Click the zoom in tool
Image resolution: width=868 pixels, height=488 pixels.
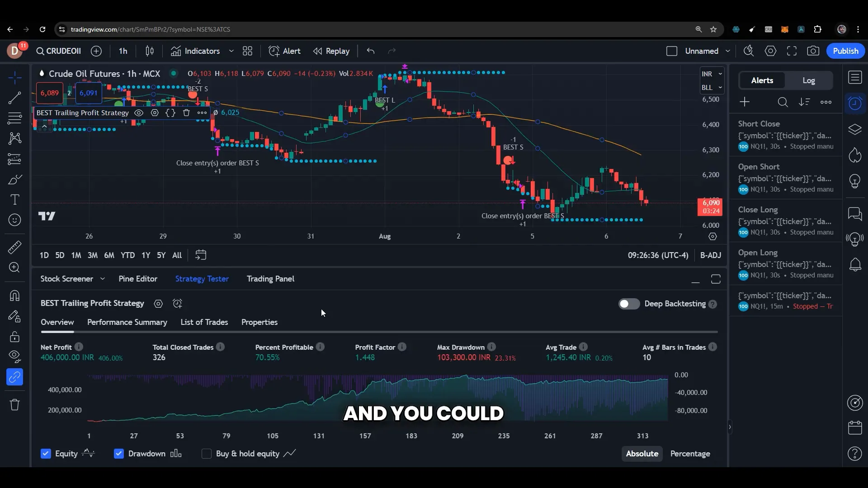point(14,267)
